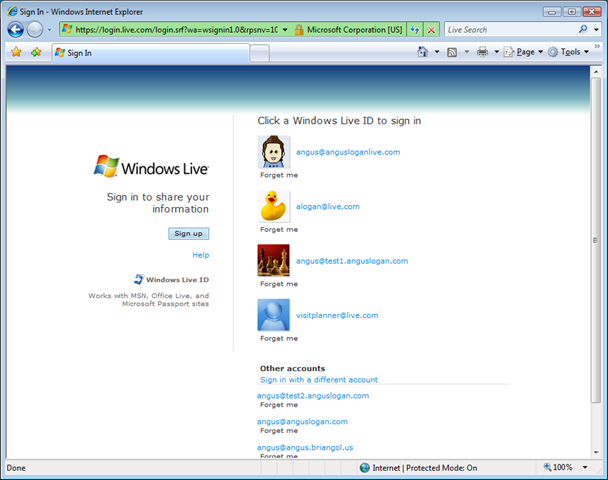Click the Sign up button
The width and height of the screenshot is (608, 480).
[x=188, y=233]
